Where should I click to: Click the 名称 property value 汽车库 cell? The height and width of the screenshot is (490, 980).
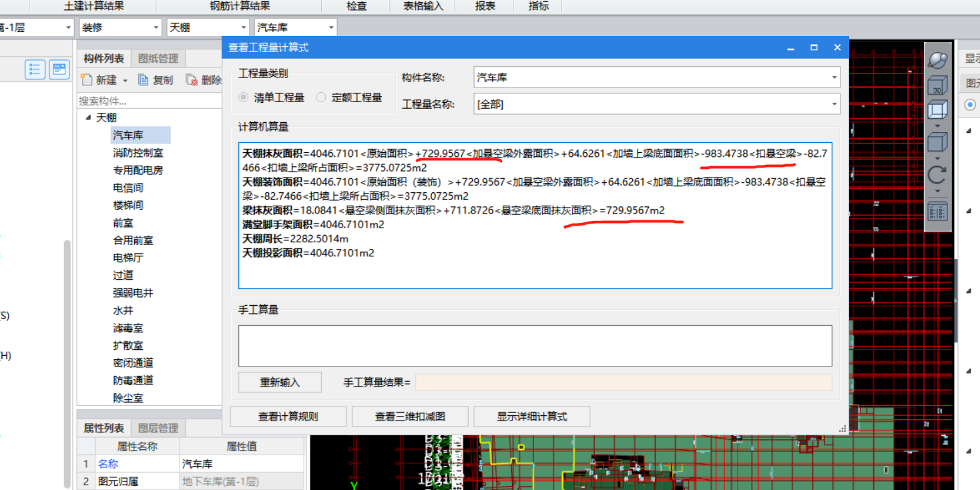242,464
